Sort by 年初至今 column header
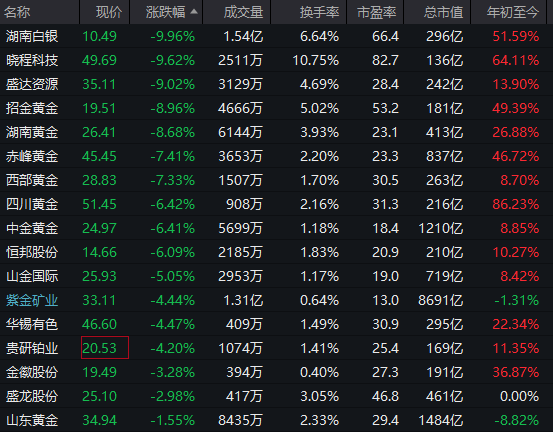553x432 pixels. [513, 12]
